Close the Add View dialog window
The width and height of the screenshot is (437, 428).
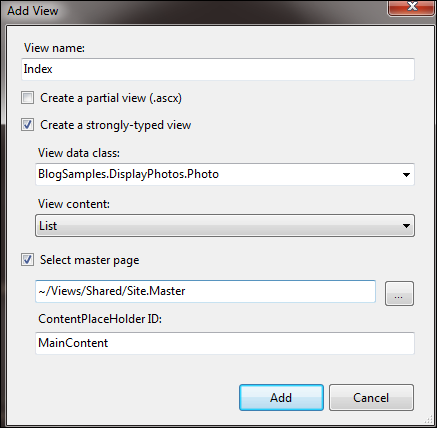point(412,7)
